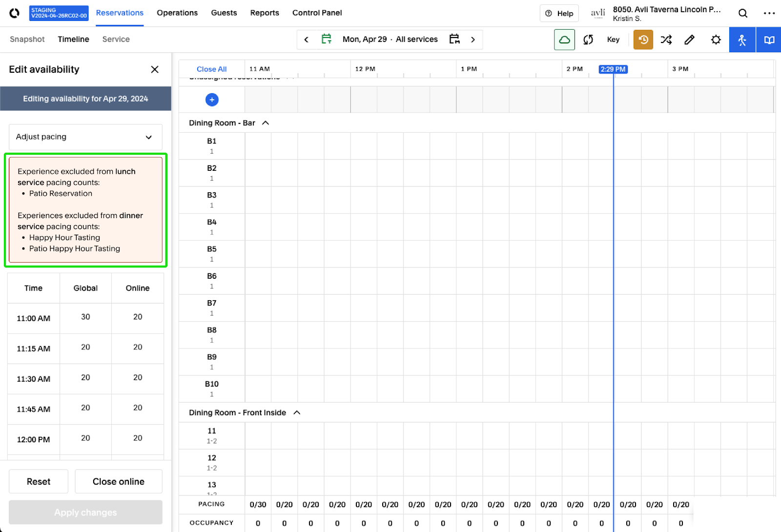This screenshot has height=532, width=781.
Task: Click the Close All link
Action: (211, 69)
